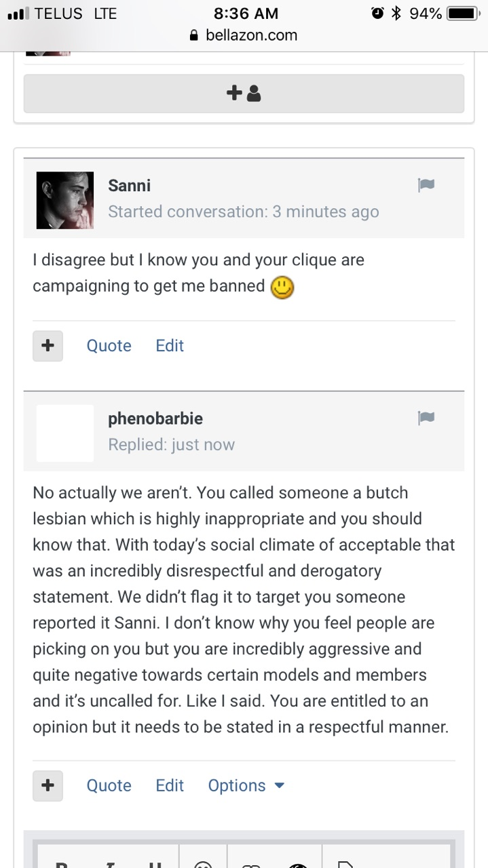The image size is (488, 868).
Task: Tap the bellazon.com address bar
Action: [251, 35]
